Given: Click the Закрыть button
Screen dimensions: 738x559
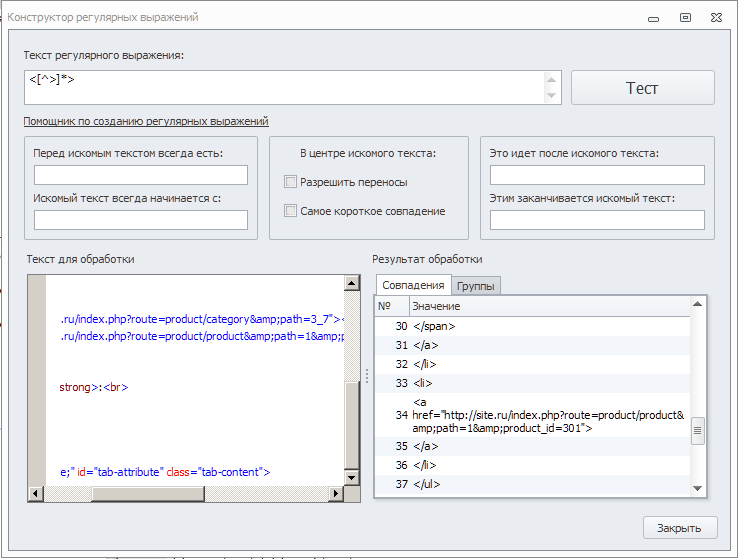Looking at the screenshot, I should point(679,528).
